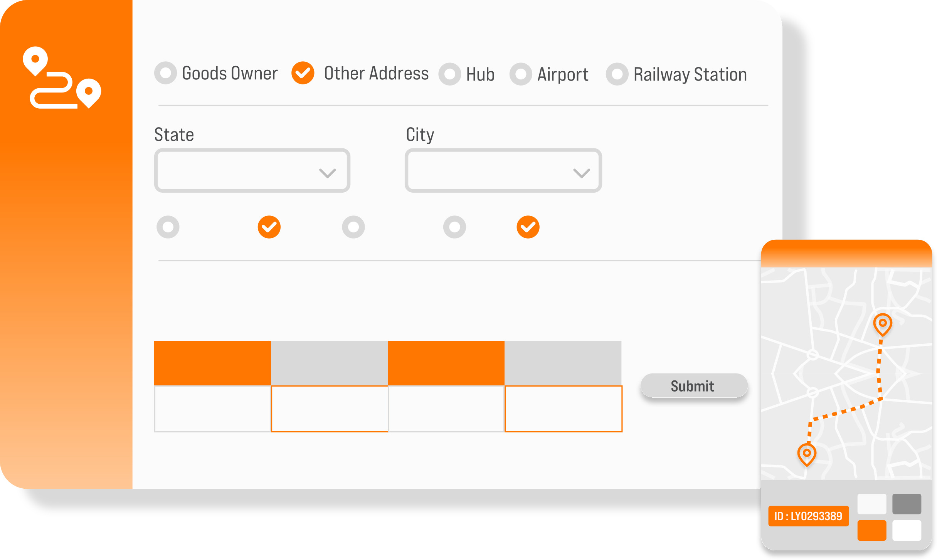Click the State dropdown chevron arrow
937x560 pixels.
pyautogui.click(x=327, y=173)
